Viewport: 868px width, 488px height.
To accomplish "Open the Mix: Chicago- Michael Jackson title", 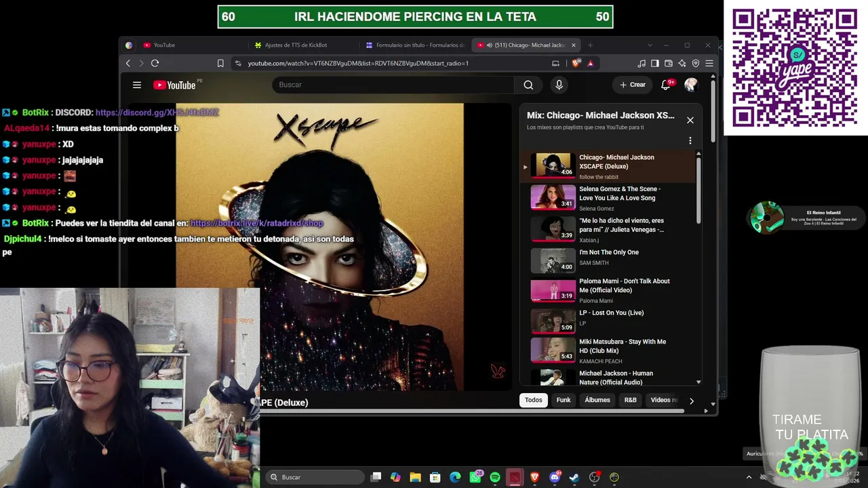I will tap(601, 115).
